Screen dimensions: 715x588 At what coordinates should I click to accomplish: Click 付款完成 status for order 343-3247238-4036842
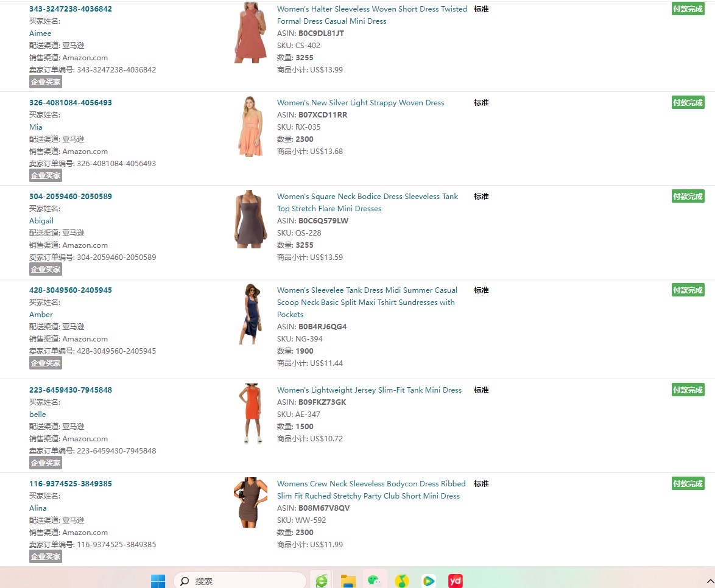pyautogui.click(x=688, y=9)
